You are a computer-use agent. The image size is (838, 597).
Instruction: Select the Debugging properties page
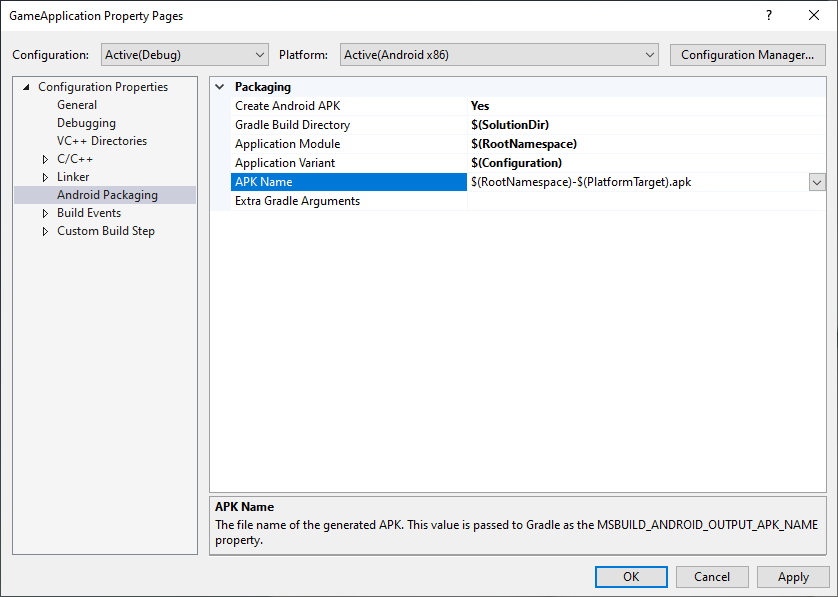(x=86, y=123)
